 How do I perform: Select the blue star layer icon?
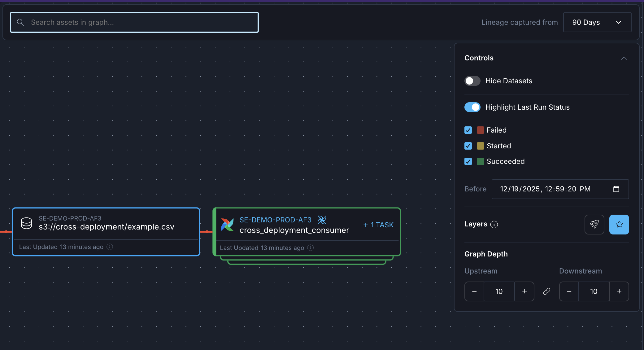click(x=619, y=224)
